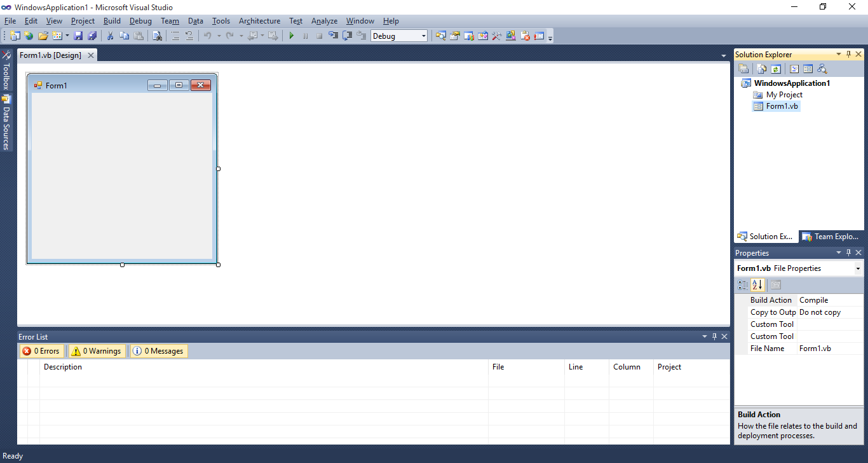The height and width of the screenshot is (463, 868).
Task: Open the Architecture menu
Action: tap(259, 21)
